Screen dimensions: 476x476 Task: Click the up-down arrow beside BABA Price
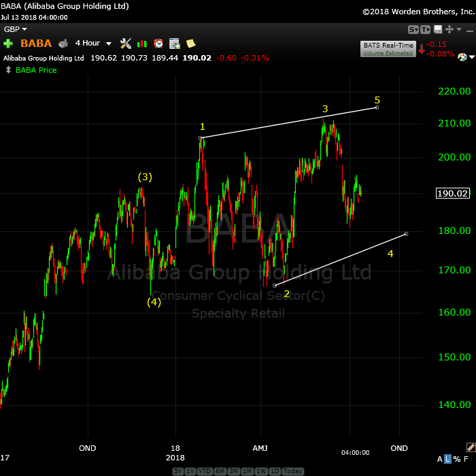coord(8,70)
